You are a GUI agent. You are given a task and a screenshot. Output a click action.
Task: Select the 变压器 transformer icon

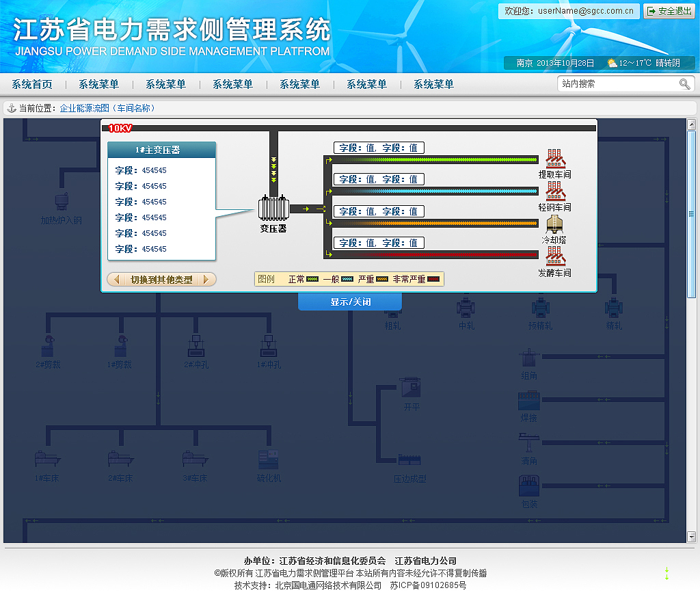click(273, 209)
